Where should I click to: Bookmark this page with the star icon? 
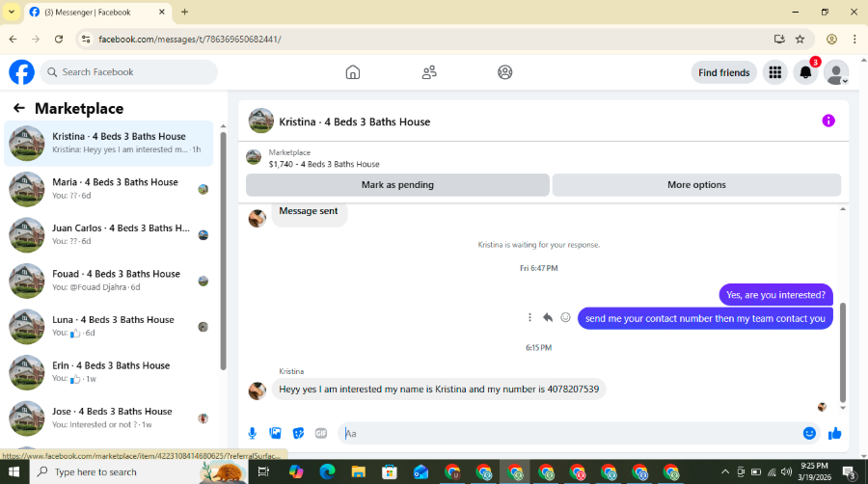pos(800,40)
